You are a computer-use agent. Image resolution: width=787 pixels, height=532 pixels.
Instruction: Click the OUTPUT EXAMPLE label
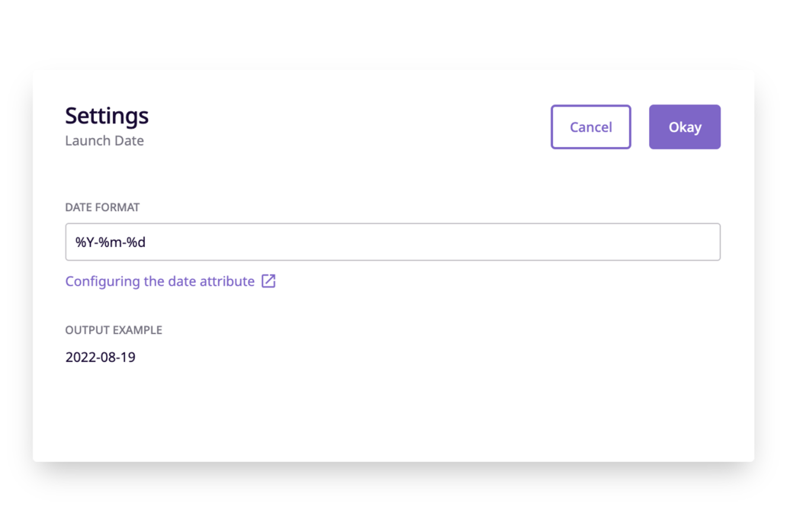[113, 329]
